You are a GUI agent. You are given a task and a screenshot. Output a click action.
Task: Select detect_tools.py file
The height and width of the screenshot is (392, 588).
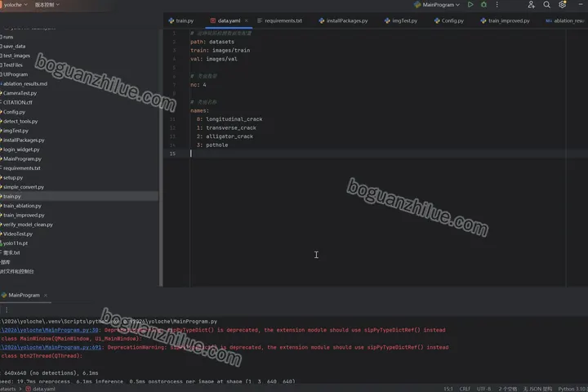coord(19,121)
